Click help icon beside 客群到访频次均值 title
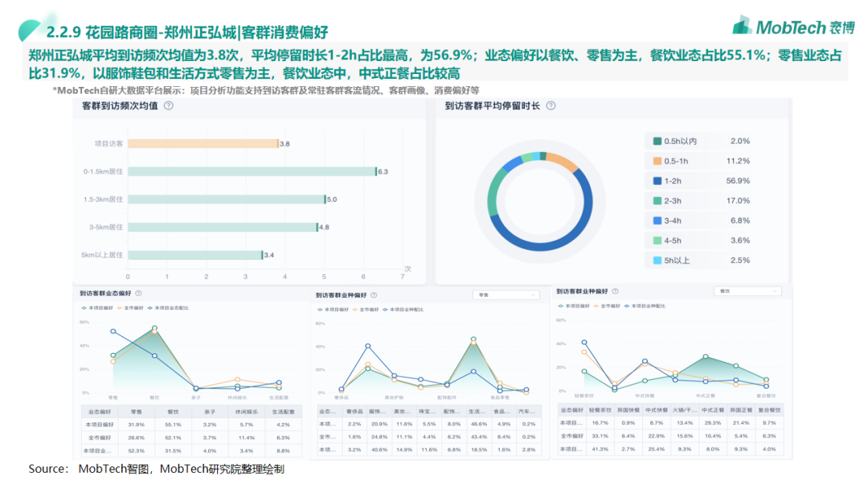868x489 pixels. [168, 105]
